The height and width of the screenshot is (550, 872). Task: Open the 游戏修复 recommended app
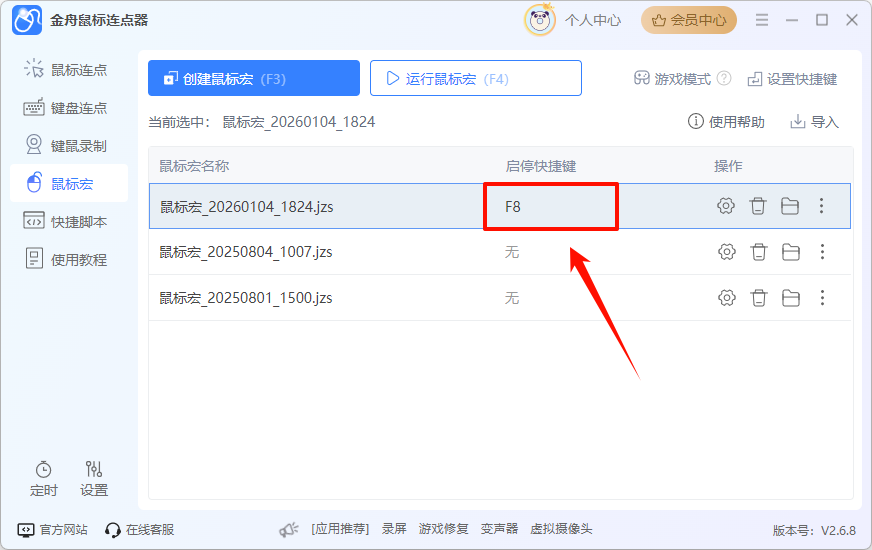click(443, 529)
